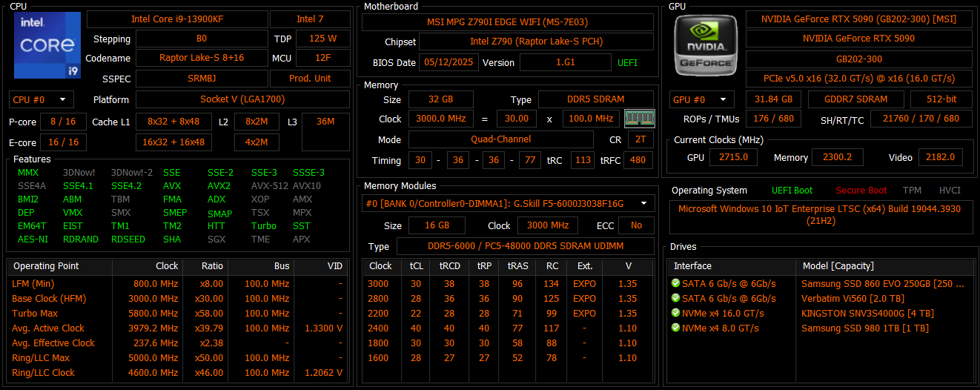The image size is (980, 390).
Task: Select the Intel Core i9-13900KF name field
Action: tap(176, 19)
